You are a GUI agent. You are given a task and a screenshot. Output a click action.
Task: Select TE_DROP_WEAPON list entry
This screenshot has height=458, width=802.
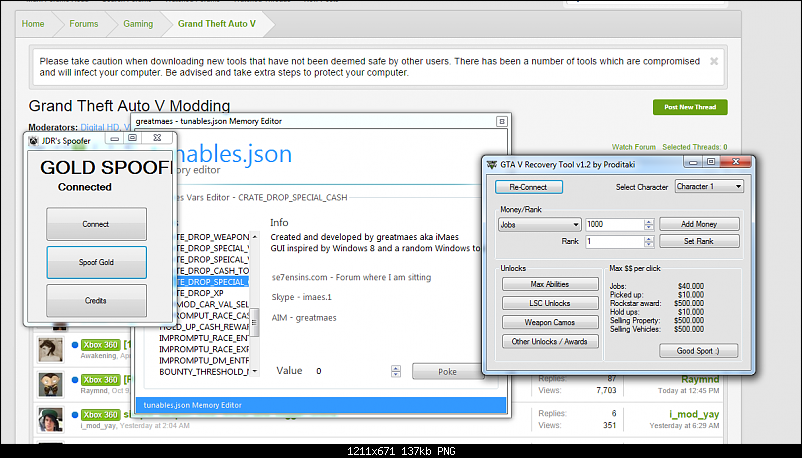(x=211, y=237)
